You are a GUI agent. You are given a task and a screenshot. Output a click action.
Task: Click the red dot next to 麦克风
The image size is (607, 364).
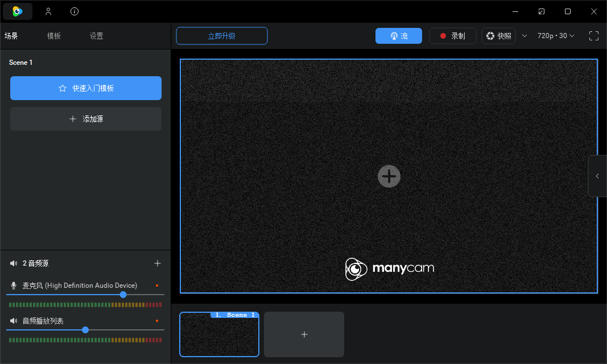pyautogui.click(x=157, y=286)
